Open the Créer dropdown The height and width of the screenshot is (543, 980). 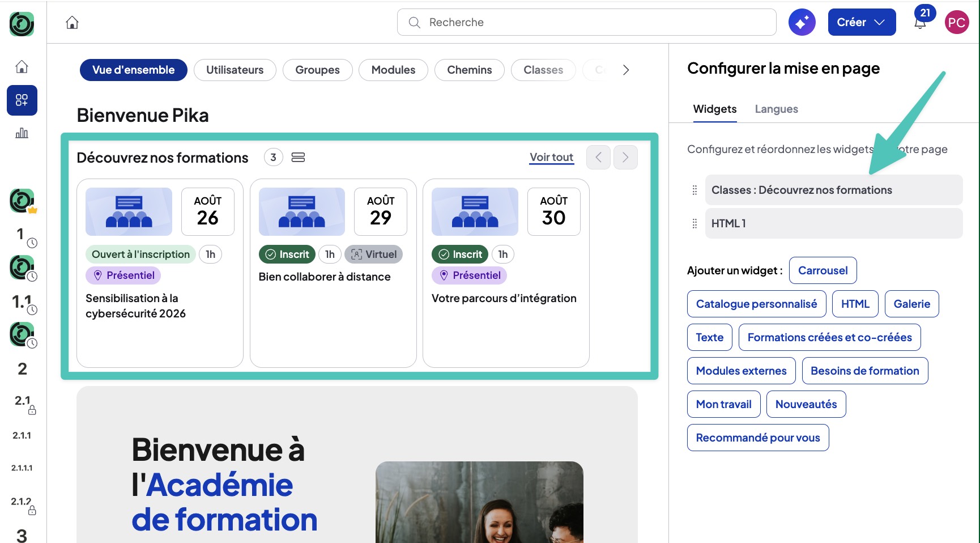pos(862,22)
